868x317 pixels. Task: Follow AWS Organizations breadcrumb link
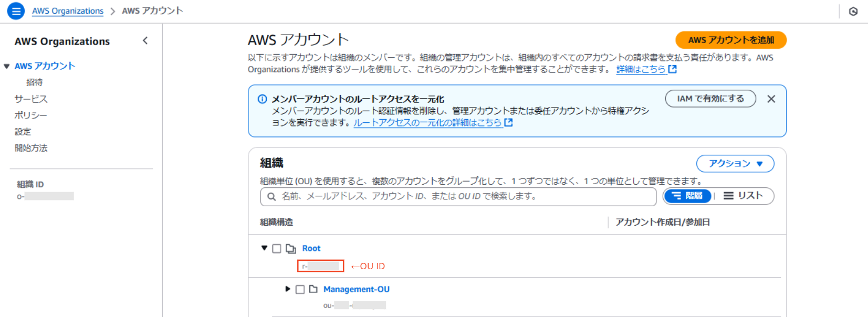coord(68,11)
